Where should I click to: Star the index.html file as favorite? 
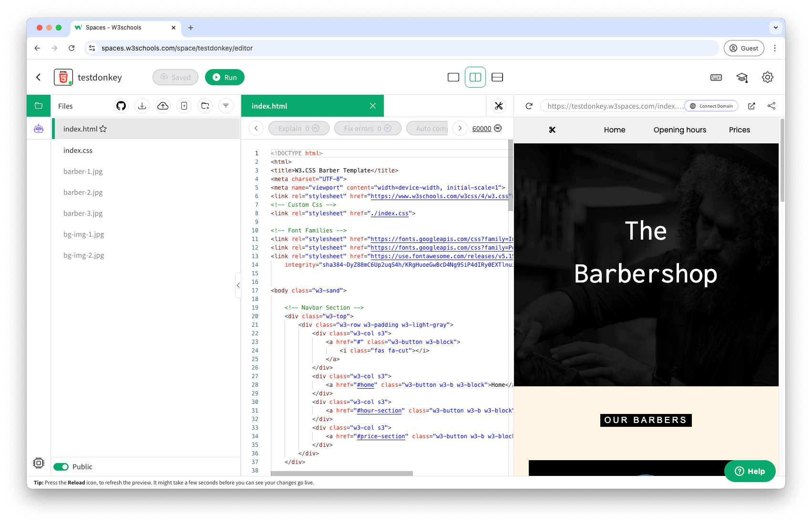(103, 129)
